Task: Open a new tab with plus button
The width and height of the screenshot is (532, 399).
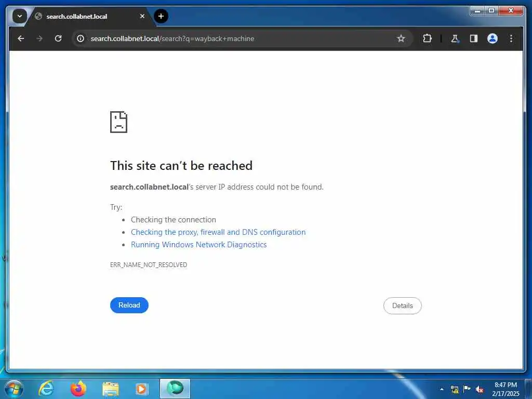Action: [x=161, y=16]
